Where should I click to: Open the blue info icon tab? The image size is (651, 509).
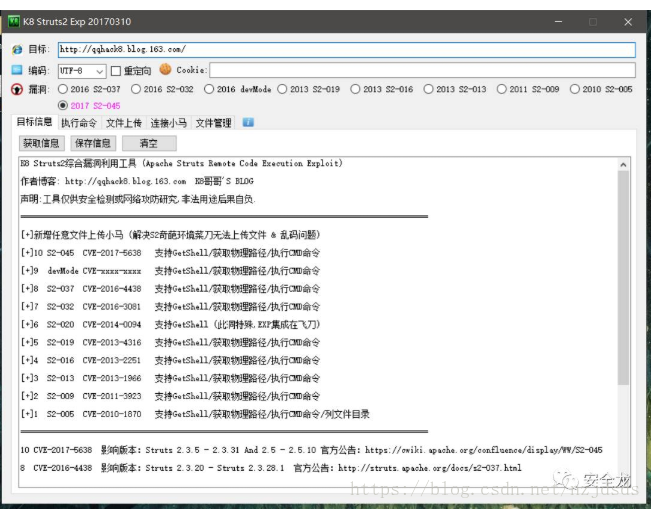(248, 122)
